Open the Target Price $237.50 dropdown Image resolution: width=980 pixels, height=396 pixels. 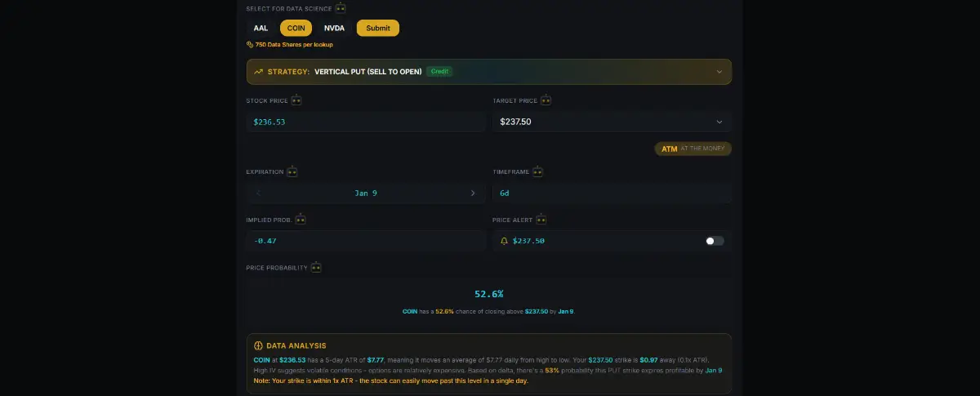pyautogui.click(x=719, y=122)
